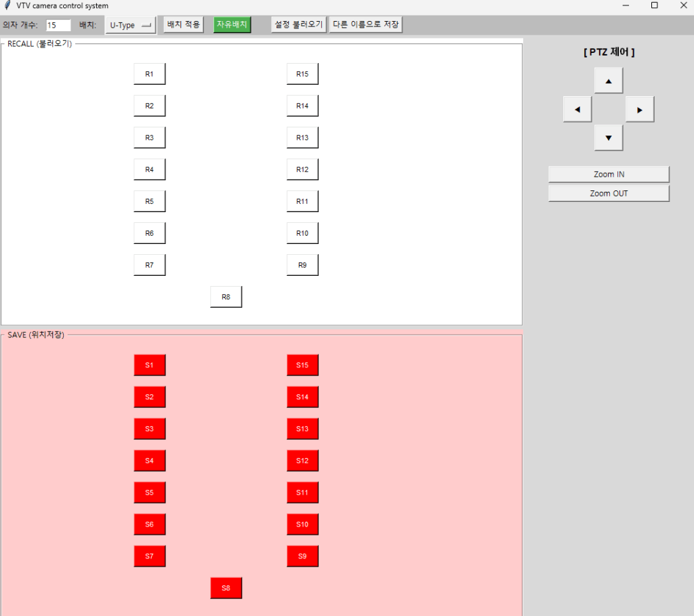Store camera position in S12
694x616 pixels.
tap(302, 461)
